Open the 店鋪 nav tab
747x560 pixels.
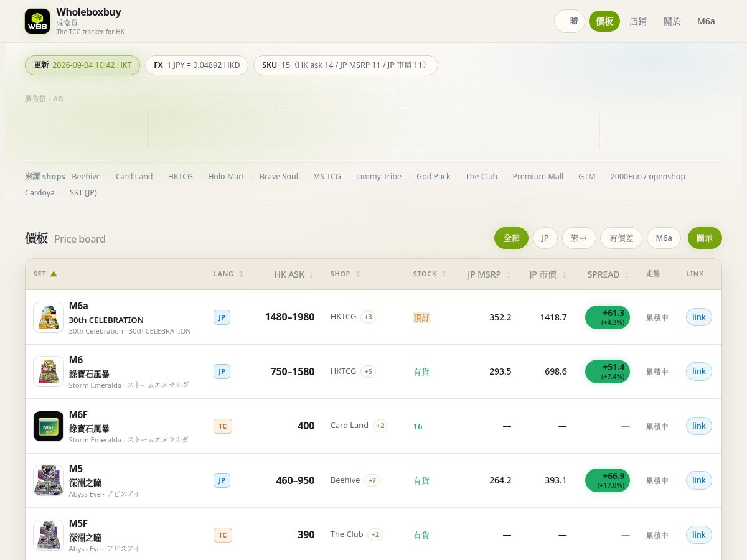638,21
